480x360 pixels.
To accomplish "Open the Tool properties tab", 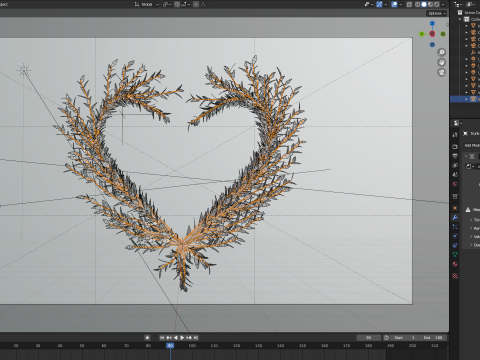I will pos(455,135).
